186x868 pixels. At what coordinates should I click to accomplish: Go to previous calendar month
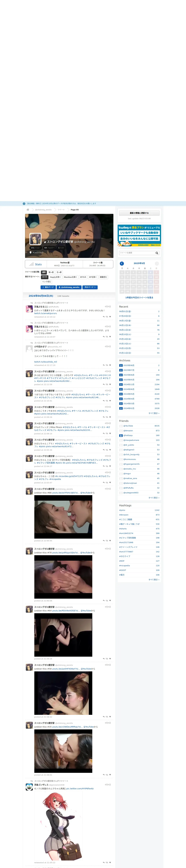[122, 263]
